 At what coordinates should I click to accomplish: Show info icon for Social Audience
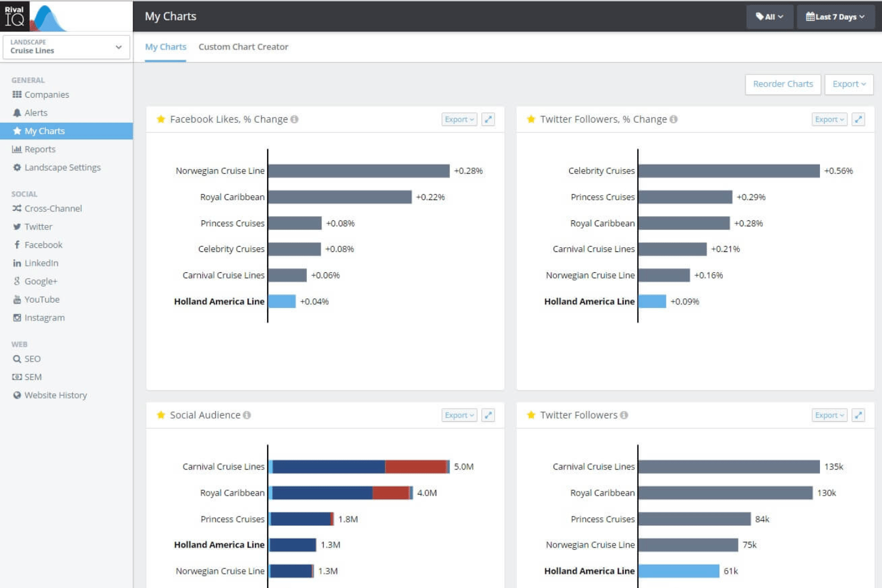[x=247, y=415]
